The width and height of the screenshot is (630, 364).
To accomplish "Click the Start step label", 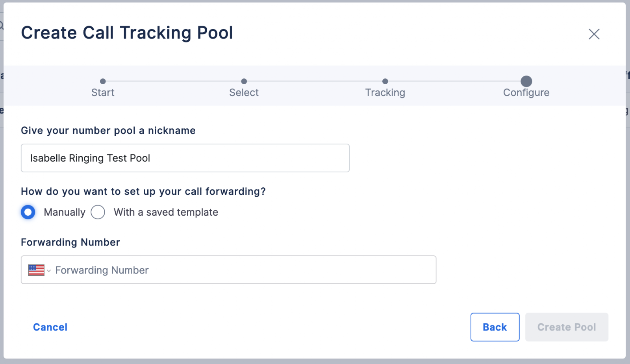I will point(103,92).
